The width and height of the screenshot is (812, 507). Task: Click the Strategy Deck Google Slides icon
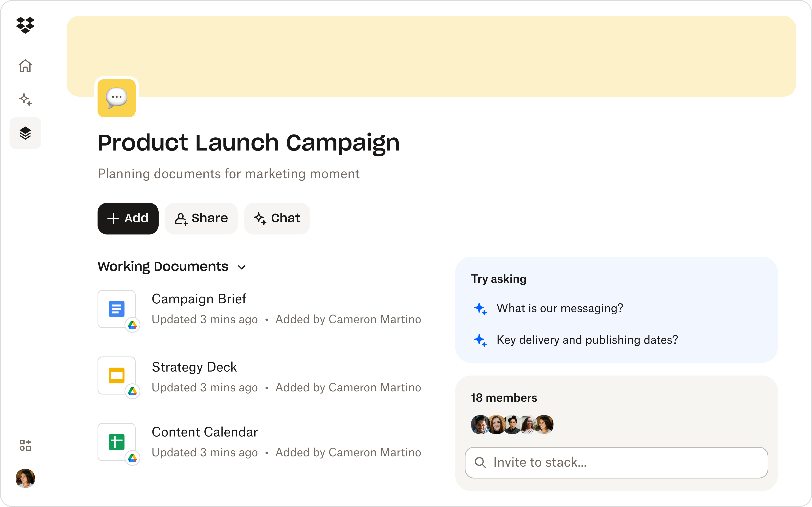pos(116,375)
